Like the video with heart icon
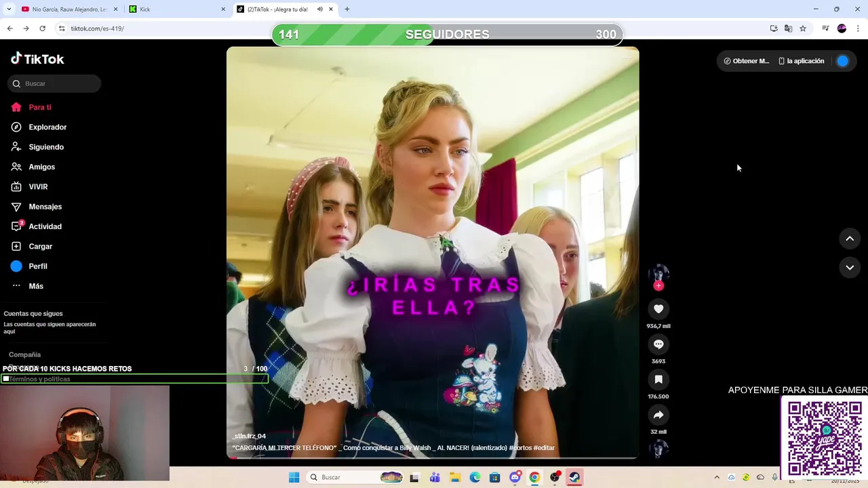The height and width of the screenshot is (488, 868). (658, 309)
